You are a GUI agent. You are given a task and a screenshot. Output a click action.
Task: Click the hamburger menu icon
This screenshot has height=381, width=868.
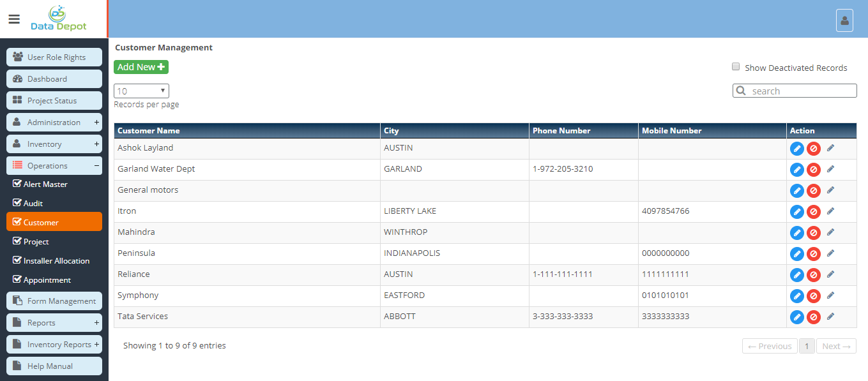point(14,19)
